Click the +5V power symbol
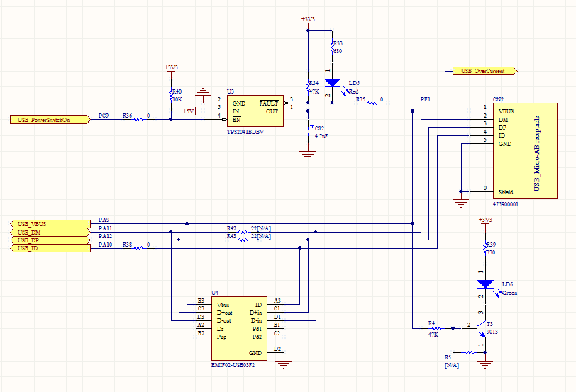576x392 pixels. 189,111
